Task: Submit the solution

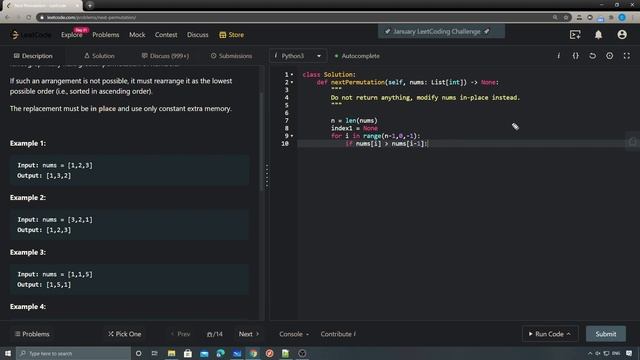Action: point(606,334)
